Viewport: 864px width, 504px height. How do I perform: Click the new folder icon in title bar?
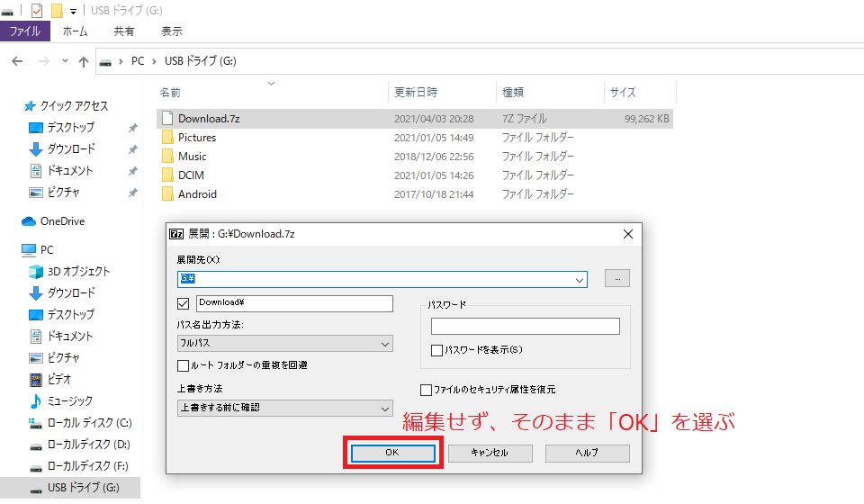[57, 11]
